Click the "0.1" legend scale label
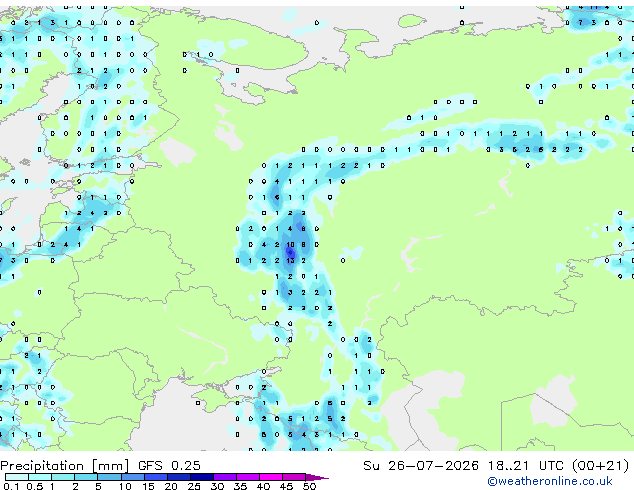This screenshot has width=634, height=490. pyautogui.click(x=11, y=486)
